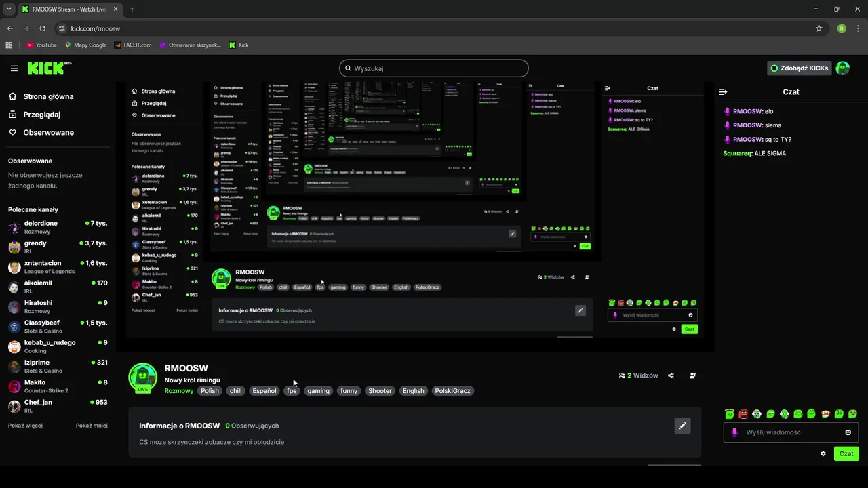Open Iziprime recommended channel
The width and height of the screenshot is (868, 488).
coord(58,366)
